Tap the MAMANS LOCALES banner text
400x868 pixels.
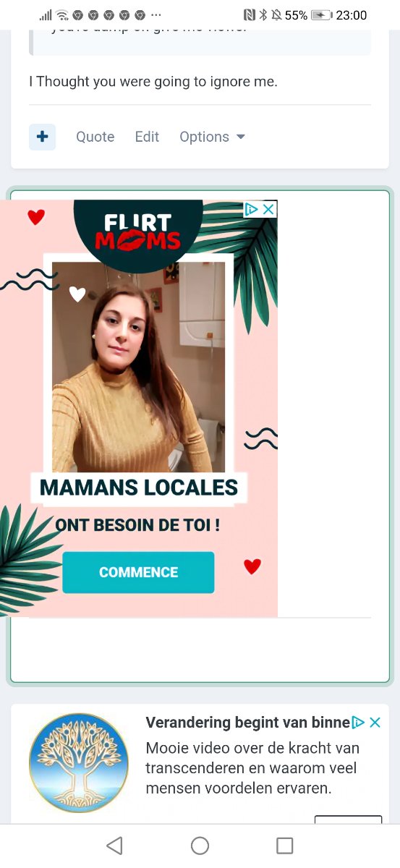pos(138,488)
